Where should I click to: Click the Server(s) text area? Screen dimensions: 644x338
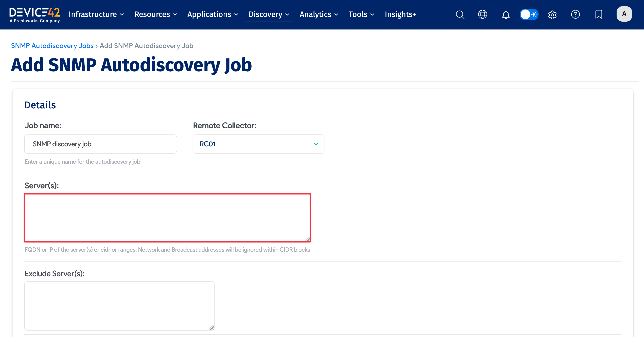pyautogui.click(x=167, y=218)
